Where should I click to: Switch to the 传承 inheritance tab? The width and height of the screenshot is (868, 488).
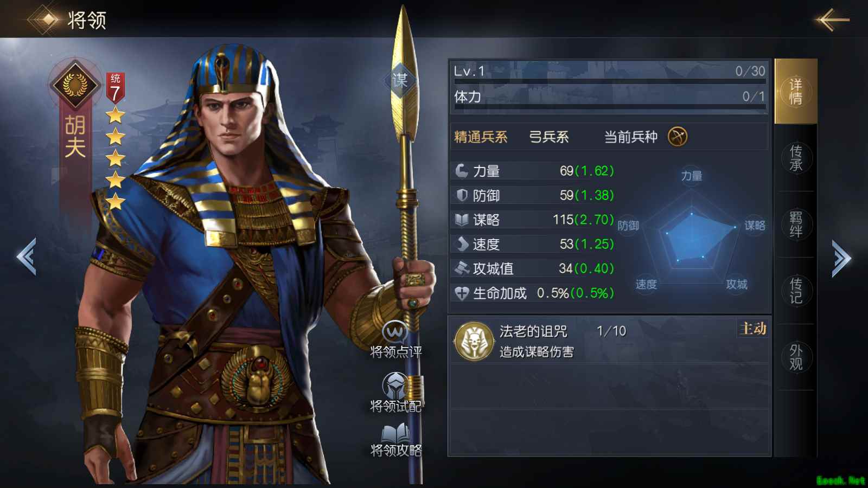pyautogui.click(x=795, y=158)
